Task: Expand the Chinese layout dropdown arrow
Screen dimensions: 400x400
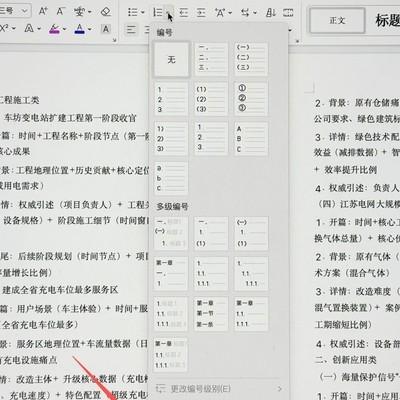Action: 230,13
